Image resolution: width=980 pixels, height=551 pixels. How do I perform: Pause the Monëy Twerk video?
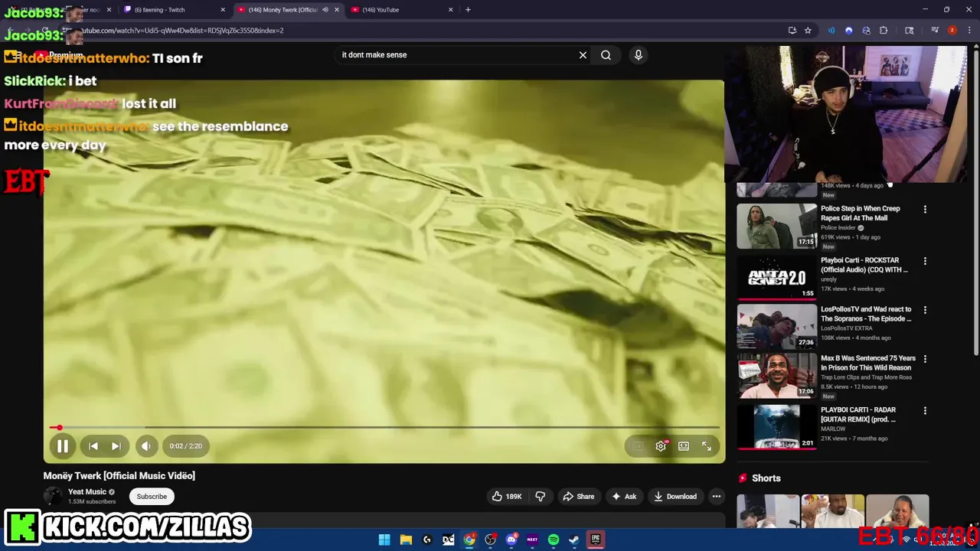coord(62,446)
